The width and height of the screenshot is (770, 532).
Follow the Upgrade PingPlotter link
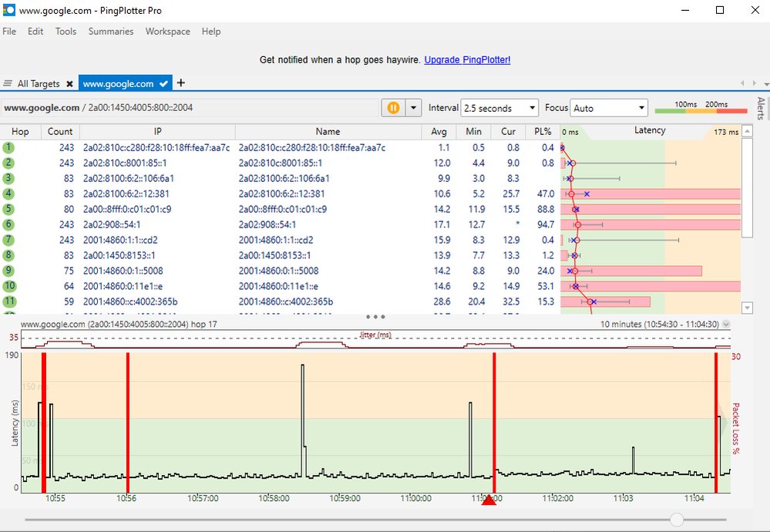click(468, 60)
